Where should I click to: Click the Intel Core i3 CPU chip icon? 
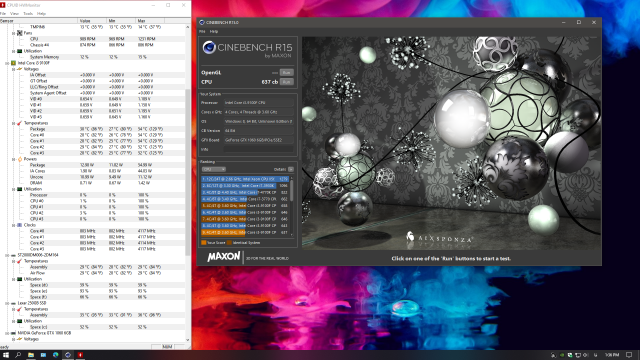13,63
